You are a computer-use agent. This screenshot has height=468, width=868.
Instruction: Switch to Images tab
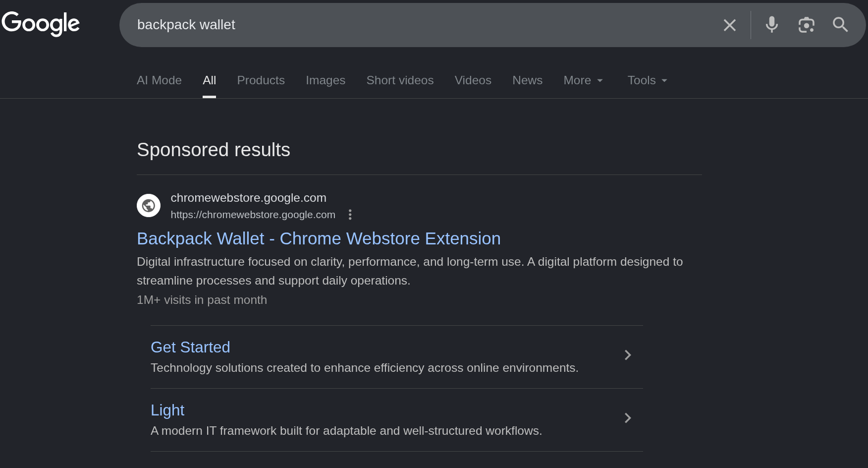coord(325,80)
